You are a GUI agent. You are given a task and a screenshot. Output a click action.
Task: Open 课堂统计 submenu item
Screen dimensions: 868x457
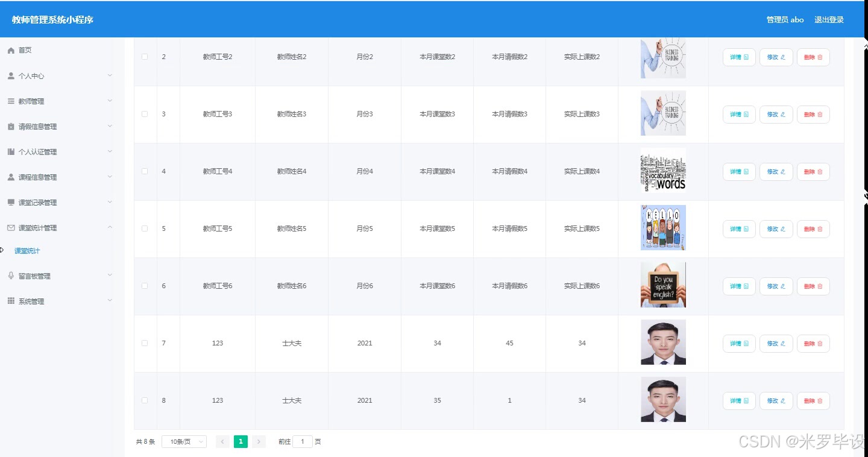tap(27, 251)
